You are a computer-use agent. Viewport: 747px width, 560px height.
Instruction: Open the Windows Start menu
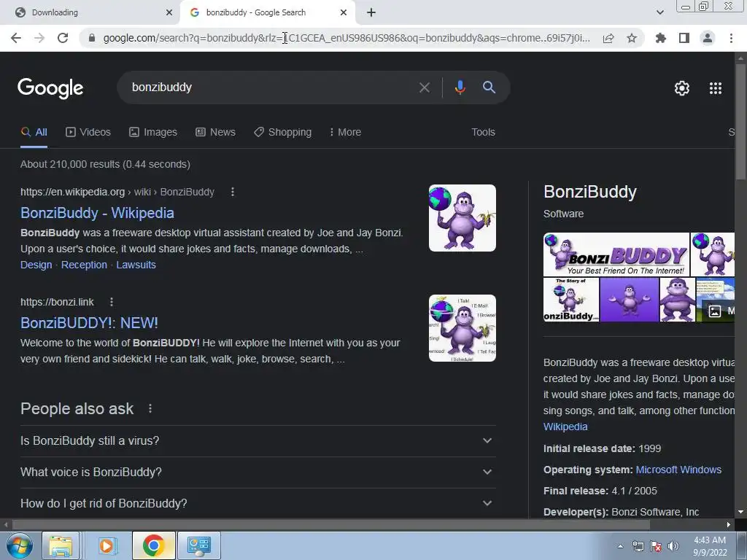point(19,545)
